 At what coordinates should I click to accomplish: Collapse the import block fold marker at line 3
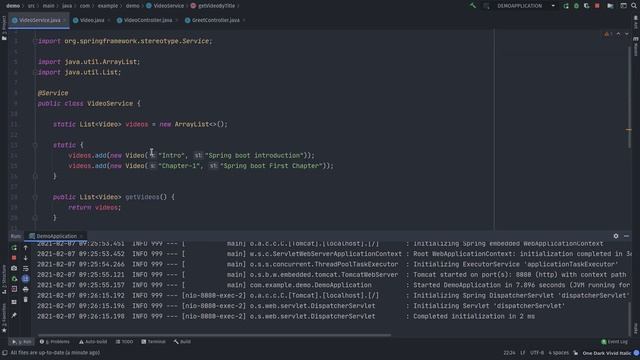pos(35,41)
